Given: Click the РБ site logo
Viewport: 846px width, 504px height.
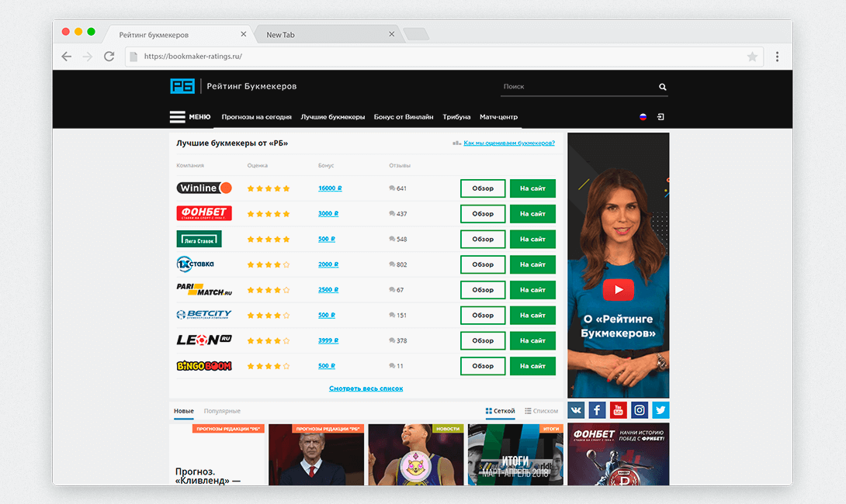Looking at the screenshot, I should [x=182, y=86].
